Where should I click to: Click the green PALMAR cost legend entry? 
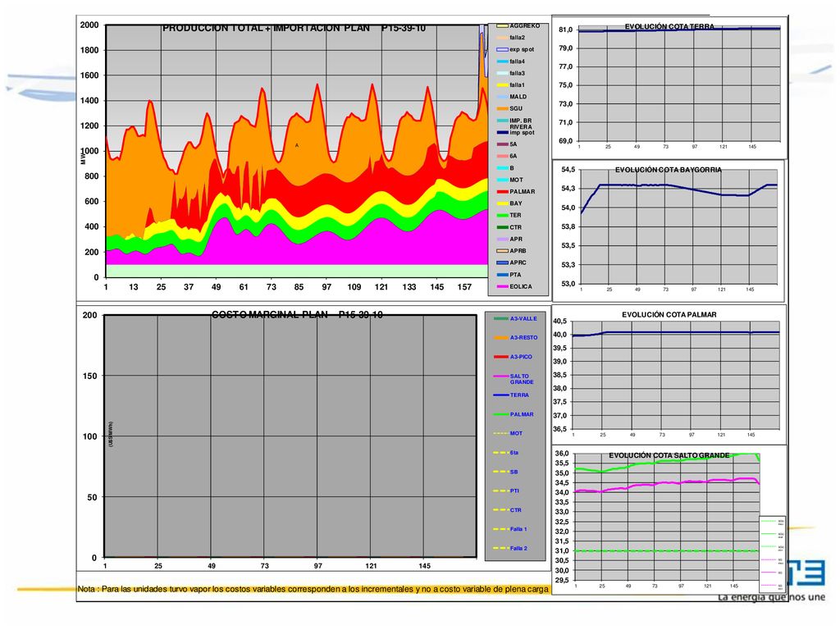pyautogui.click(x=514, y=414)
